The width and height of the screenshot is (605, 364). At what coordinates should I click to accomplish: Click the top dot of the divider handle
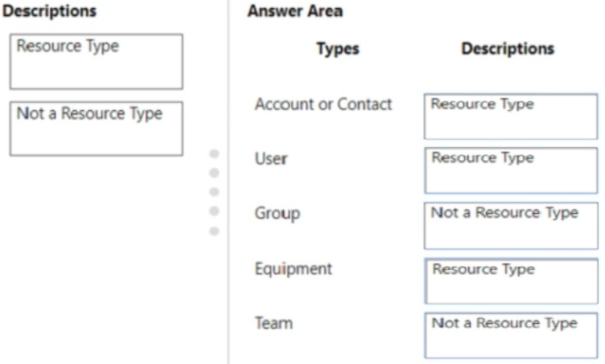(214, 154)
